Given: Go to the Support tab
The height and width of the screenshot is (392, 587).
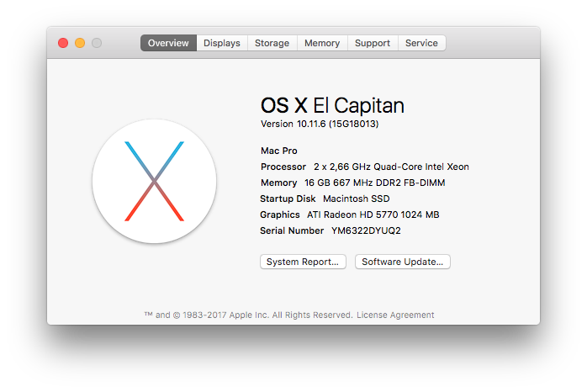Looking at the screenshot, I should pyautogui.click(x=373, y=43).
